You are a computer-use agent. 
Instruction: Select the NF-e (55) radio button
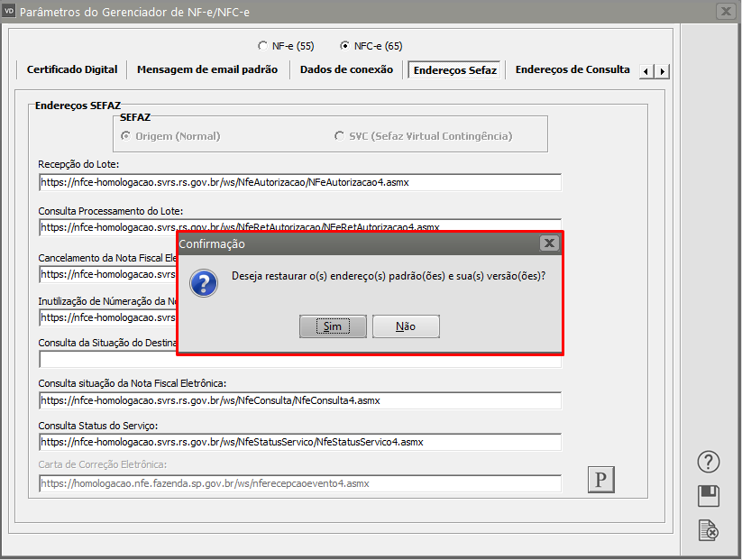click(286, 46)
